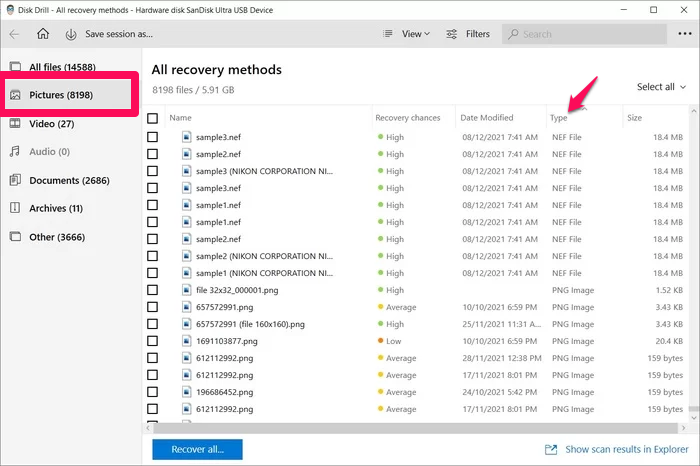Open Show scan results in Explorer
Screen dimensions: 700x466
(627, 449)
